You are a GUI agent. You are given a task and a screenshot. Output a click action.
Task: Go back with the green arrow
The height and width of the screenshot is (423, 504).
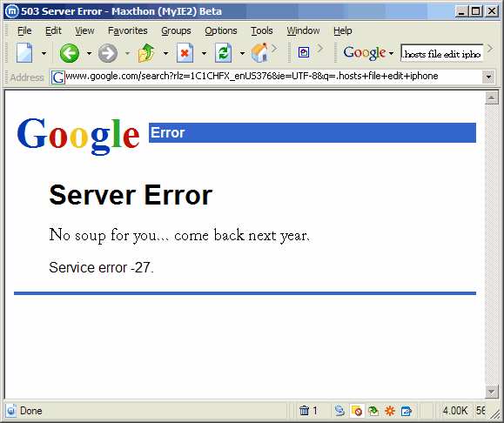(69, 53)
